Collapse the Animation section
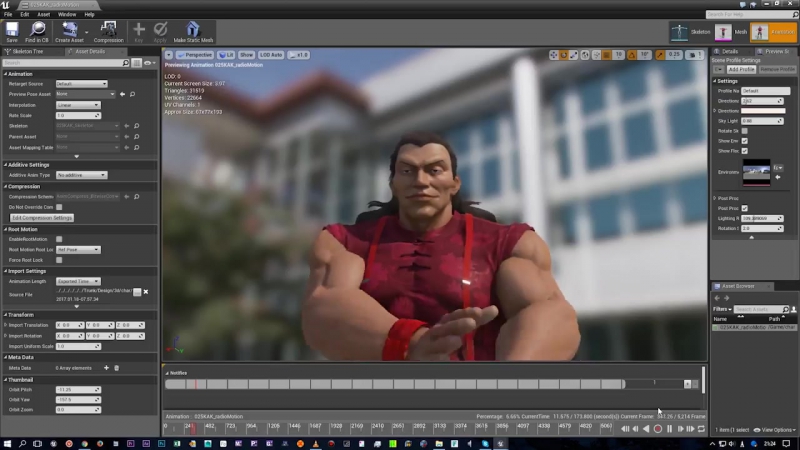Image resolution: width=800 pixels, height=450 pixels. coord(6,74)
